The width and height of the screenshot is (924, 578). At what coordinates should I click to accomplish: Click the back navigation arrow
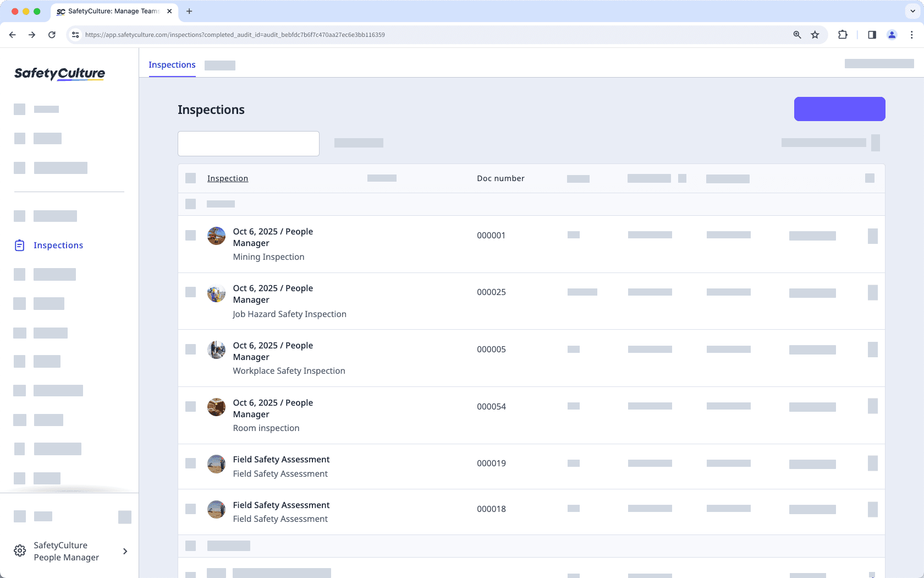(x=12, y=34)
